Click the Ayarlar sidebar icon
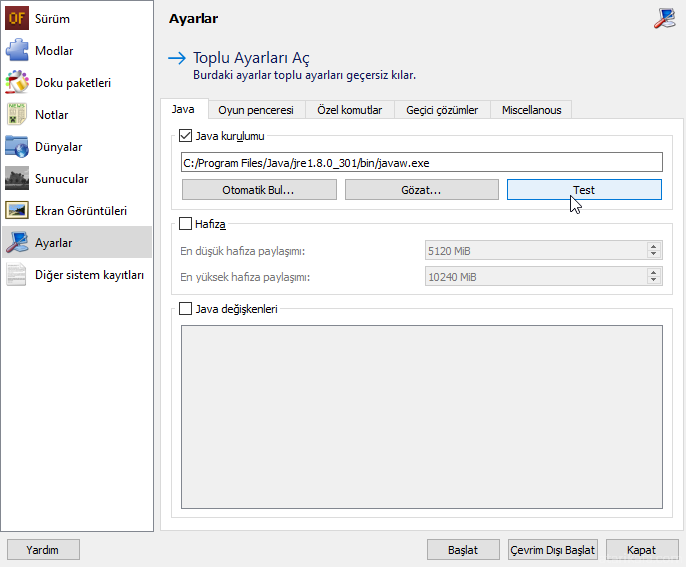This screenshot has height=567, width=686. tap(17, 242)
